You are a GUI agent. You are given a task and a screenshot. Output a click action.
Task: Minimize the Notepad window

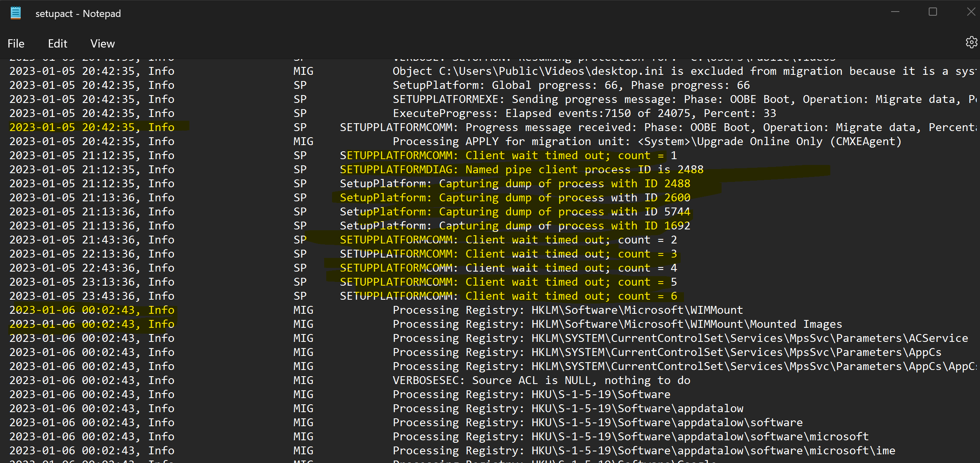pyautogui.click(x=895, y=12)
